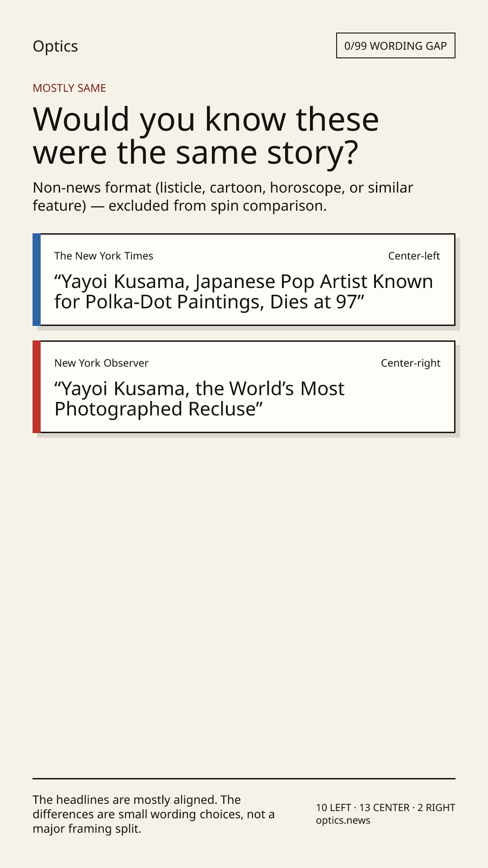This screenshot has width=488, height=868.
Task: Open the optics.news link
Action: coord(343,820)
